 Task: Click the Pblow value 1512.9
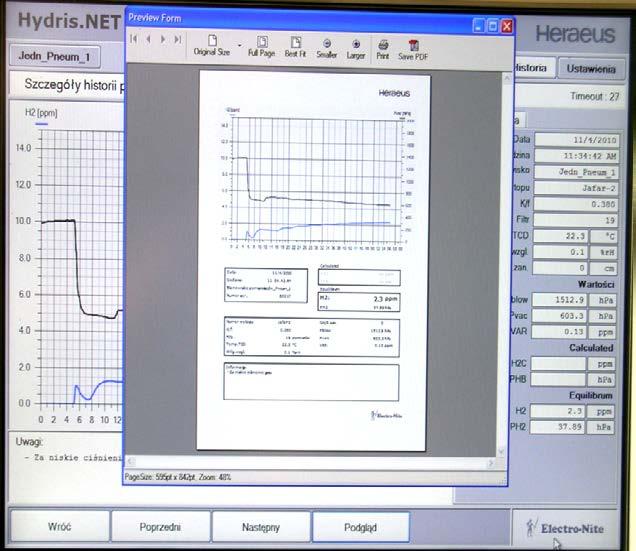pos(560,300)
